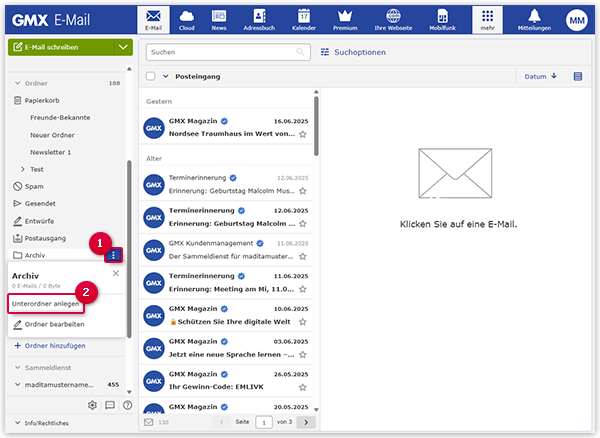Click the Seite page number field
Image resolution: width=600 pixels, height=438 pixels.
(264, 422)
